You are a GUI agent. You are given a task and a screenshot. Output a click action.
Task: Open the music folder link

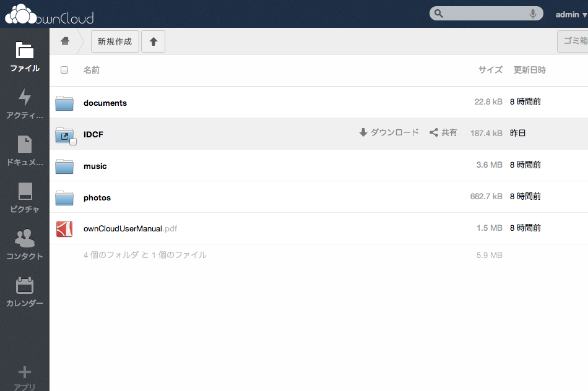[x=95, y=166]
